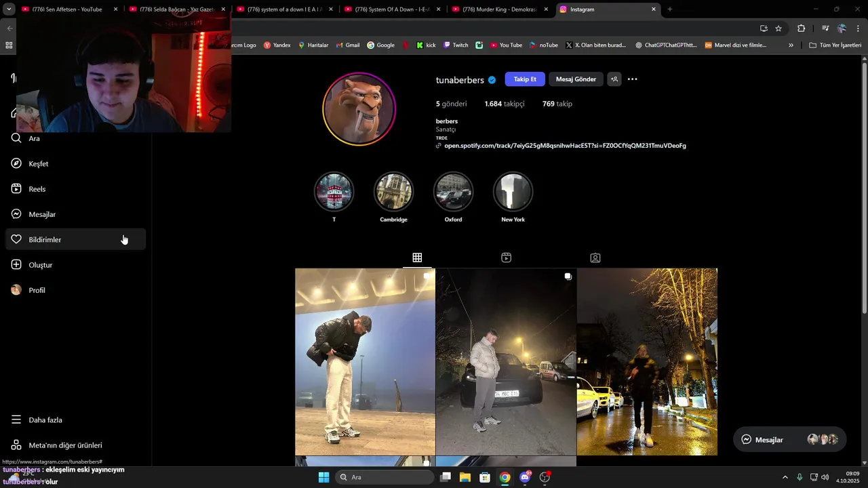Open the Haritalar bookmark
Image resolution: width=868 pixels, height=488 pixels.
(313, 45)
